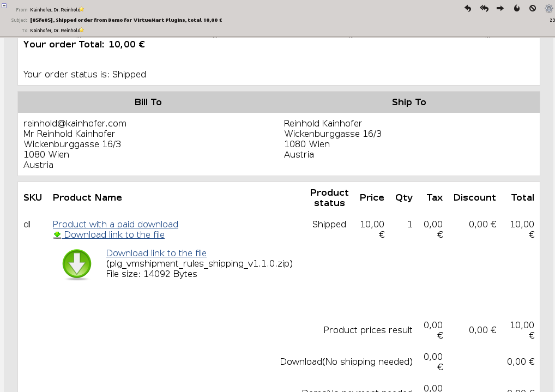Click the 'Bill To' column header
This screenshot has width=555, height=392.
point(148,102)
